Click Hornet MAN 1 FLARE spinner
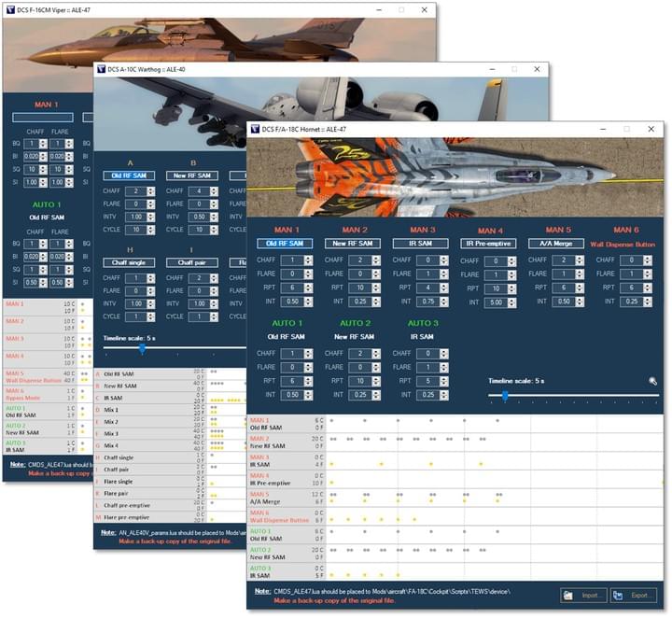672x618 pixels. point(297,274)
